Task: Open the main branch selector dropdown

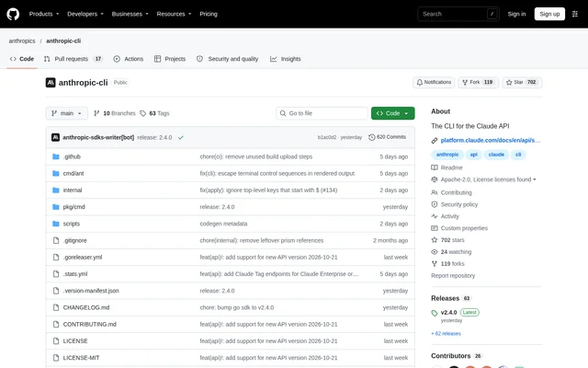Action: point(67,113)
